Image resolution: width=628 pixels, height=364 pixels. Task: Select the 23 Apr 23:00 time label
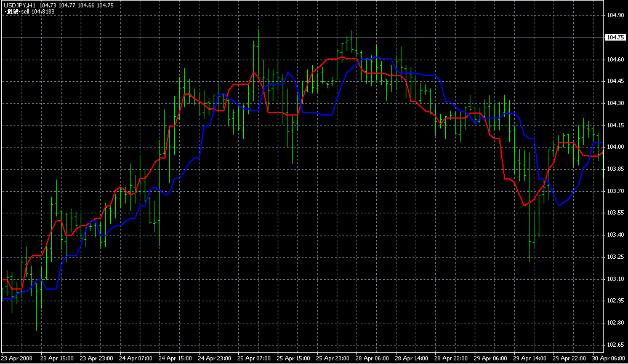(x=97, y=358)
